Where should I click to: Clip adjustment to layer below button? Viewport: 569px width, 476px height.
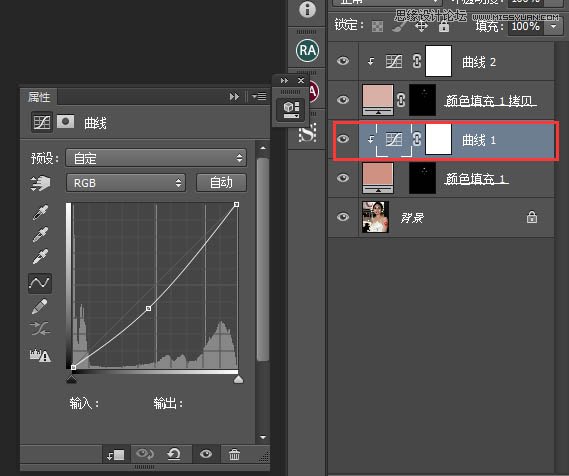point(115,455)
